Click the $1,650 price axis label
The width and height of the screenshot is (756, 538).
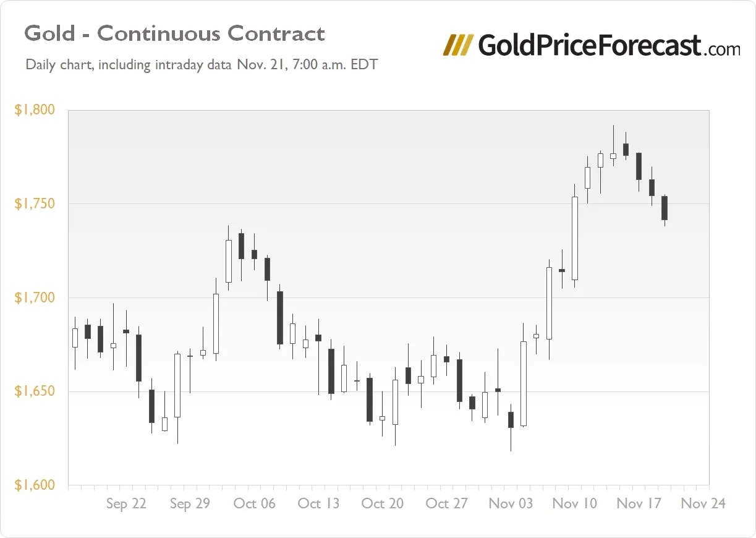point(35,392)
